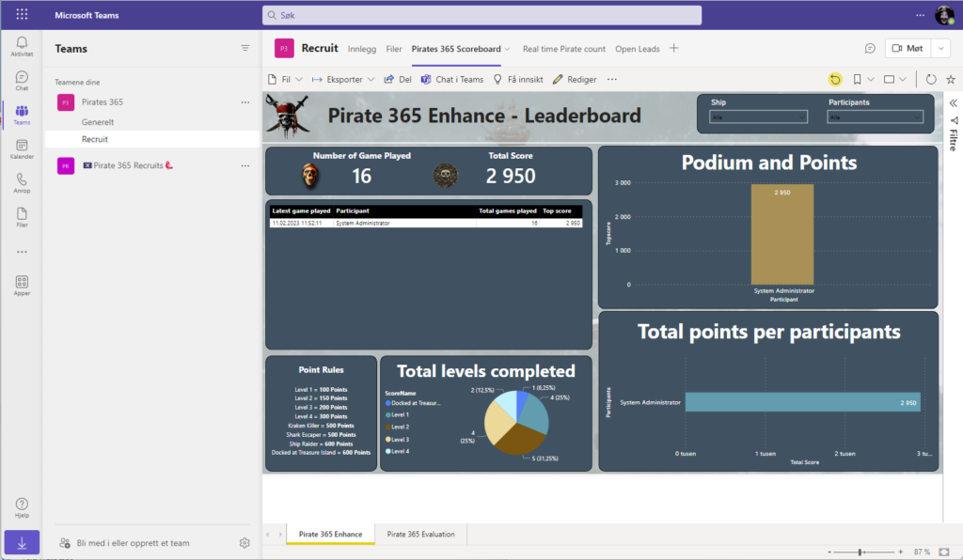Open team management settings gear

tap(245, 543)
